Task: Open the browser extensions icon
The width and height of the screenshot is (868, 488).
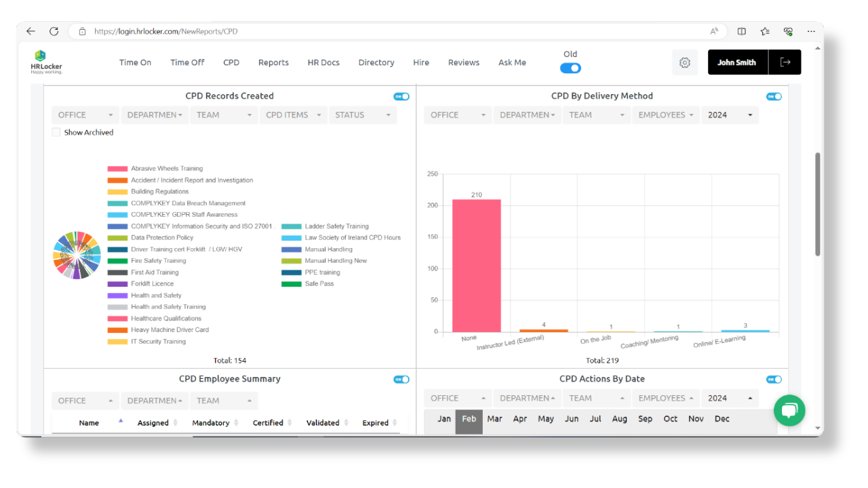Action: (x=788, y=30)
